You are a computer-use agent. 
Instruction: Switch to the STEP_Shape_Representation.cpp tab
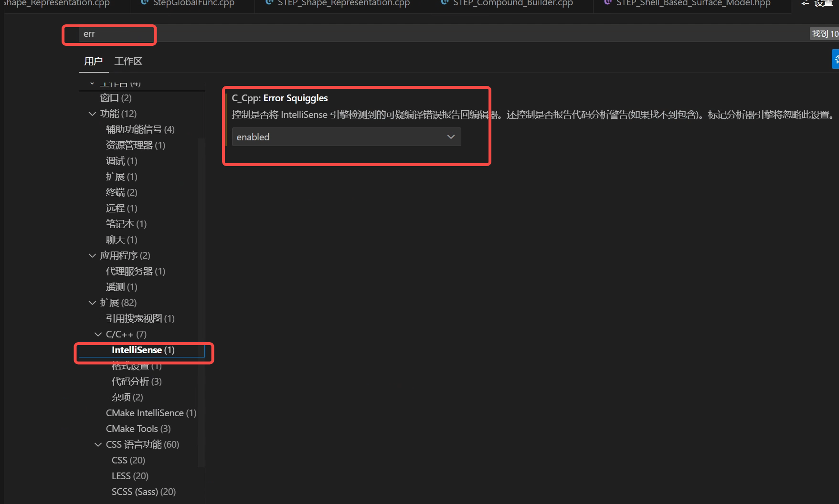(x=342, y=4)
